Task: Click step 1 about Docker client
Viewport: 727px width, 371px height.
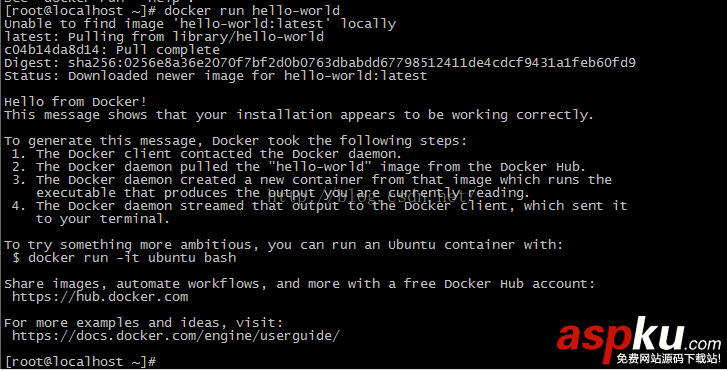Action: (x=207, y=154)
